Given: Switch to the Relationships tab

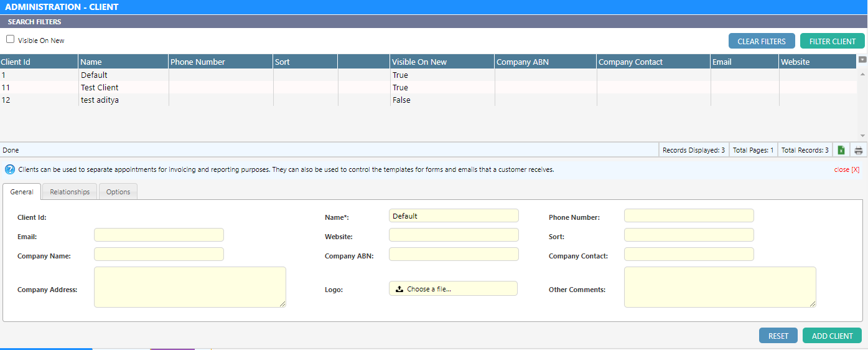Looking at the screenshot, I should point(70,192).
